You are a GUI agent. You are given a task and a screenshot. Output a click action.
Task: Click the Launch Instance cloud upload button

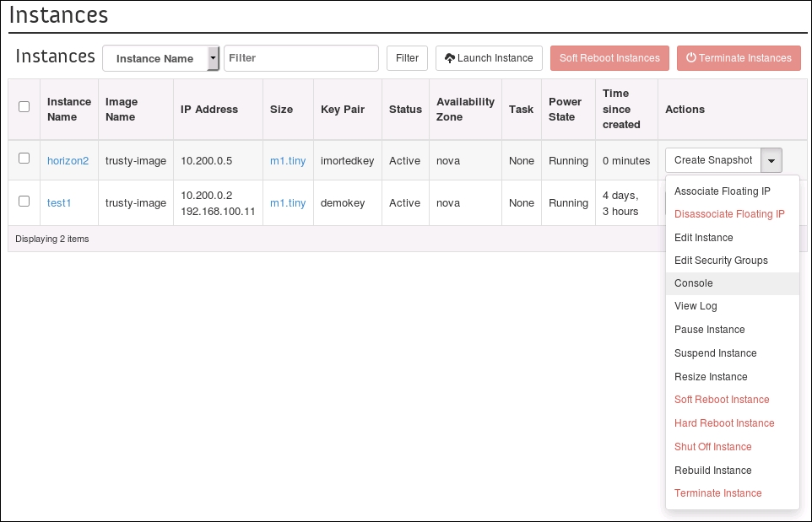coord(489,58)
